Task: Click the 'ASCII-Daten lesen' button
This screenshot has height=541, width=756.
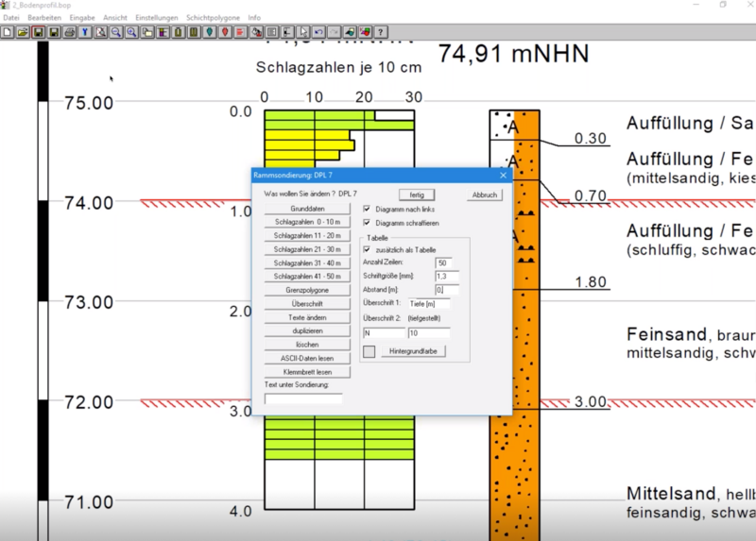Action: (307, 358)
